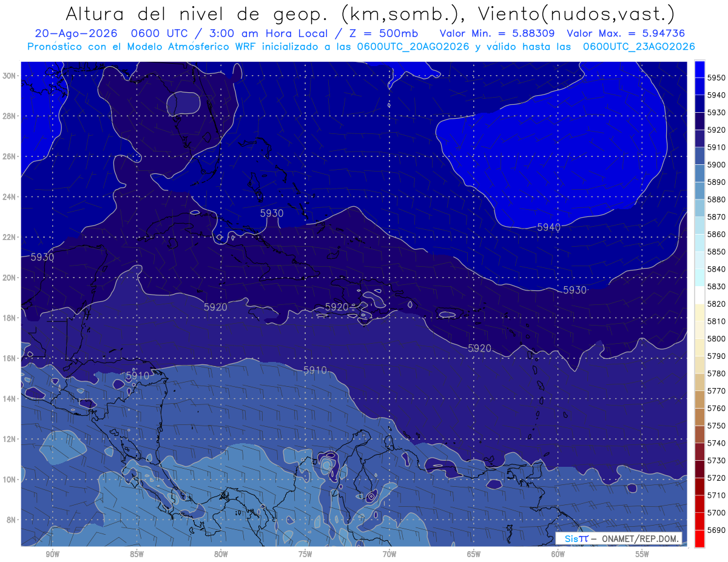
Task: Click the 20N latitude axis label
Action: click(9, 278)
